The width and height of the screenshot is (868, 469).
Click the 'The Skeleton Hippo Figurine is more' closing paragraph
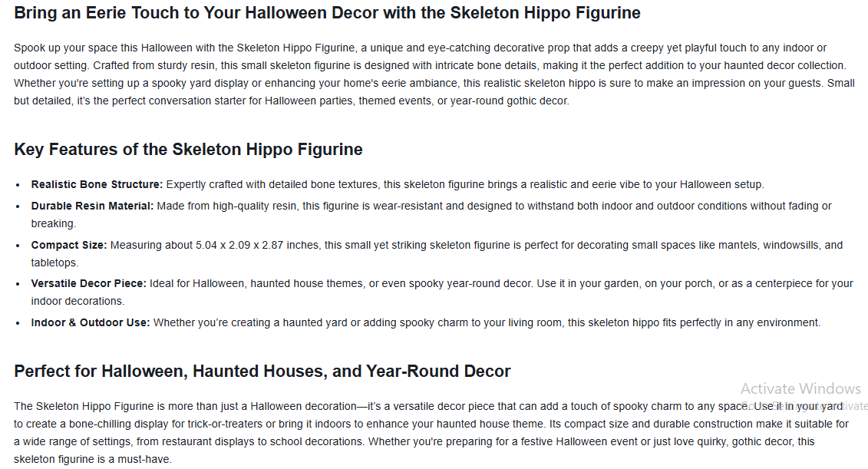(430, 424)
